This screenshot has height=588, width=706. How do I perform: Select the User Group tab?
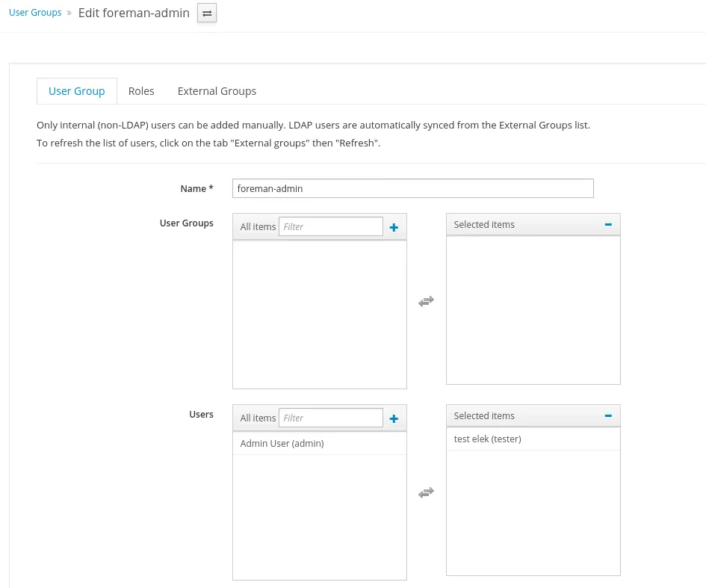point(76,91)
